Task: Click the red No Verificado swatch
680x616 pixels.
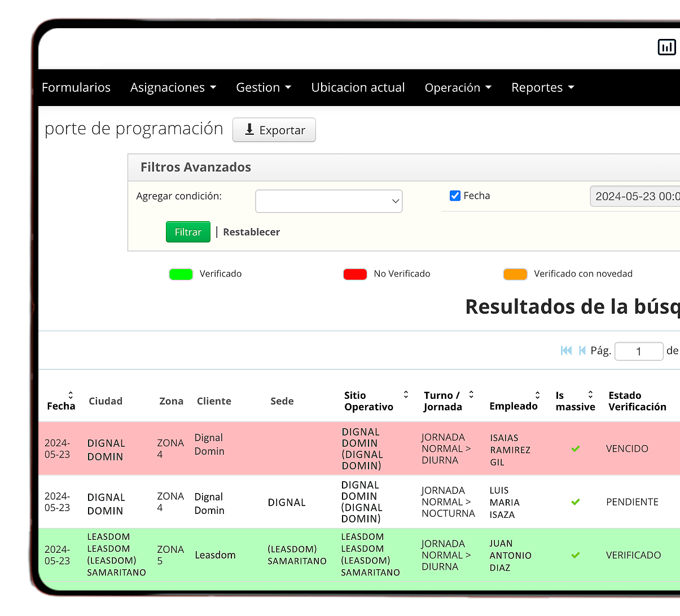Action: click(x=355, y=274)
